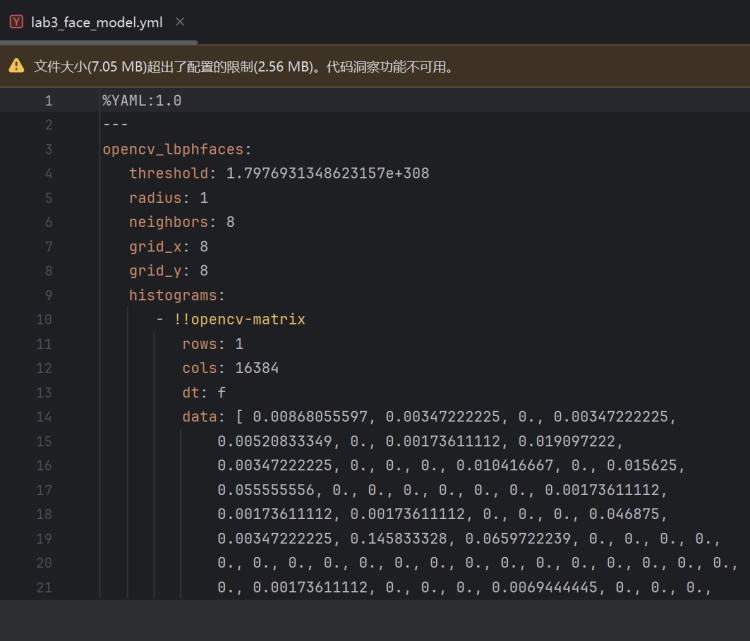The image size is (750, 641).
Task: Close the lab3_face_model.yml tab
Action: click(x=180, y=22)
